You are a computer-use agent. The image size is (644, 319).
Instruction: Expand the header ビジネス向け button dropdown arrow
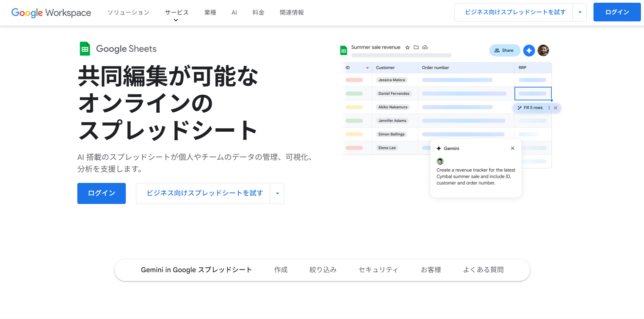[x=580, y=13]
